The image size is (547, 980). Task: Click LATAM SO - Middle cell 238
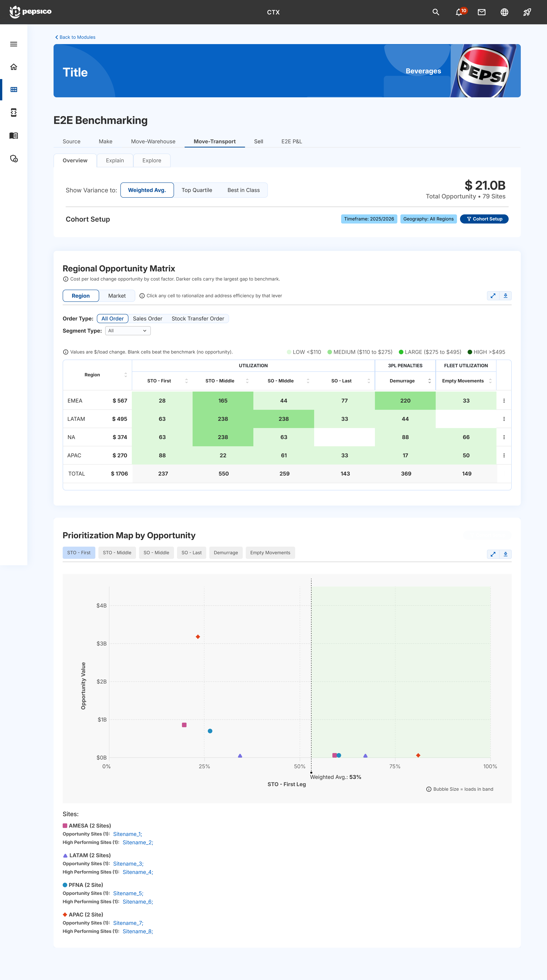pyautogui.click(x=284, y=419)
